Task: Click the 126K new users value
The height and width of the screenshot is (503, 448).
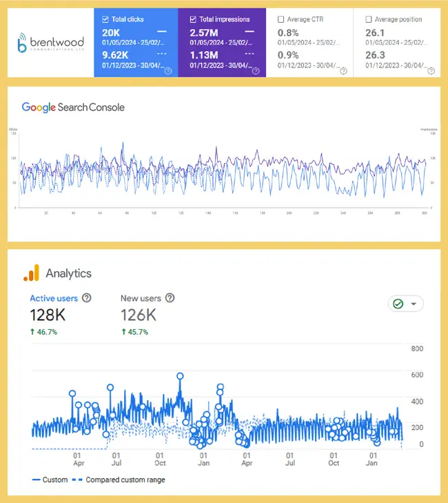Action: pos(139,315)
